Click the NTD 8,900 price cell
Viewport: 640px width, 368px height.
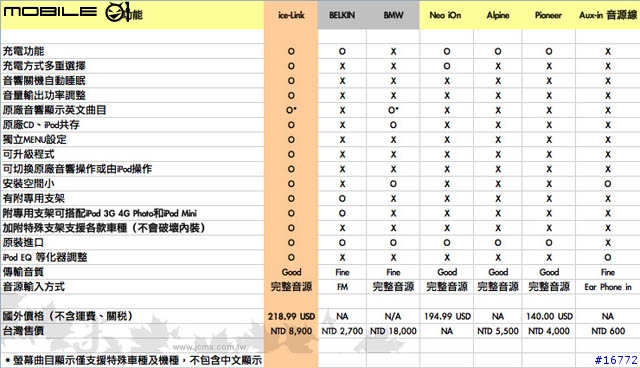click(291, 331)
